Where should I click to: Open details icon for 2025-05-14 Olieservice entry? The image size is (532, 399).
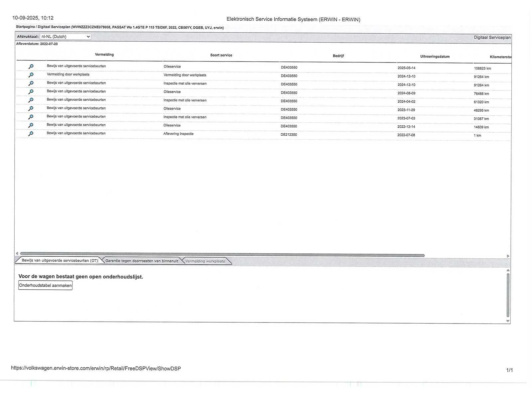point(31,67)
